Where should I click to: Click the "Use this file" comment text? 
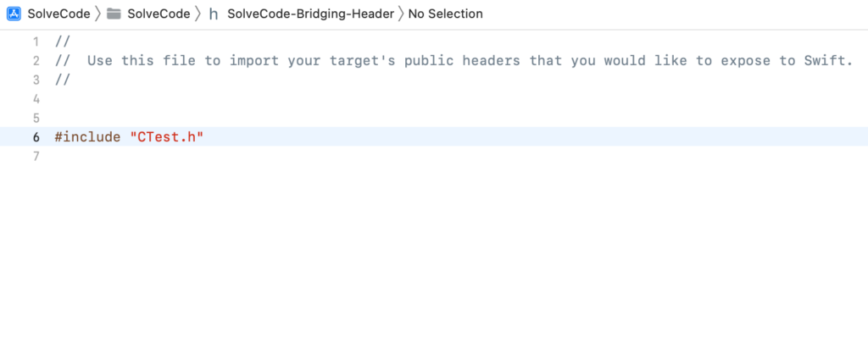pos(142,60)
